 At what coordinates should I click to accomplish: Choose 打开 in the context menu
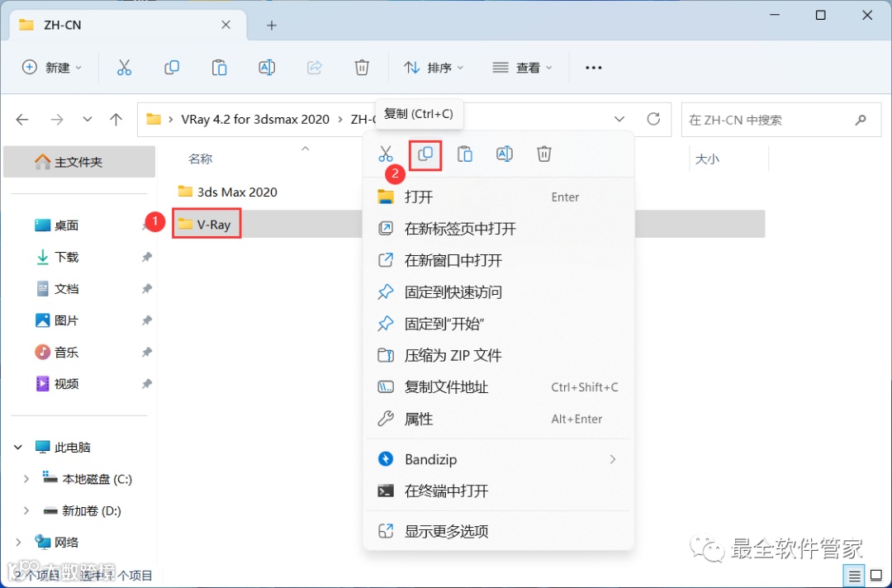pyautogui.click(x=498, y=197)
